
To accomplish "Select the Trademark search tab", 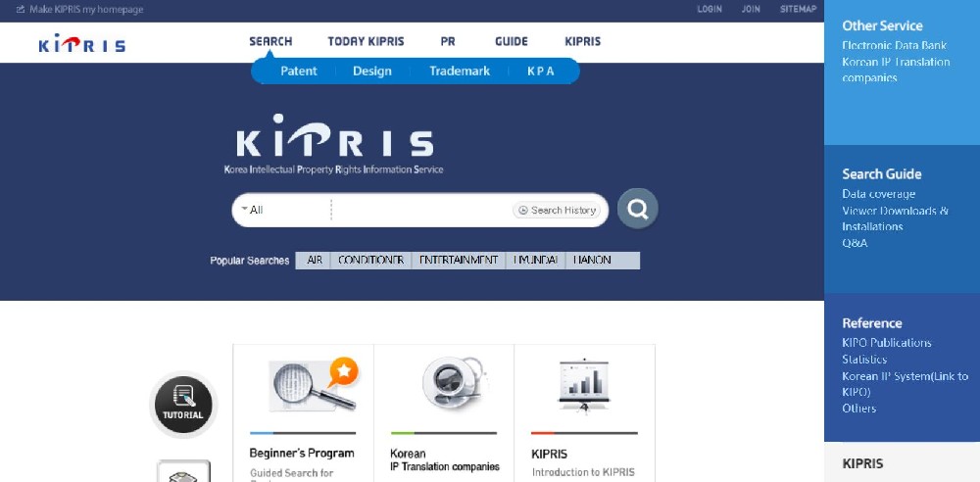I will (x=460, y=72).
